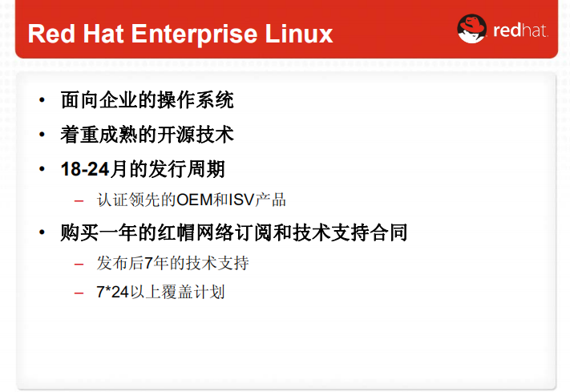This screenshot has height=392, width=570.
Task: Click the bullet dot before 18-24月的发行周期
Action: pos(42,170)
